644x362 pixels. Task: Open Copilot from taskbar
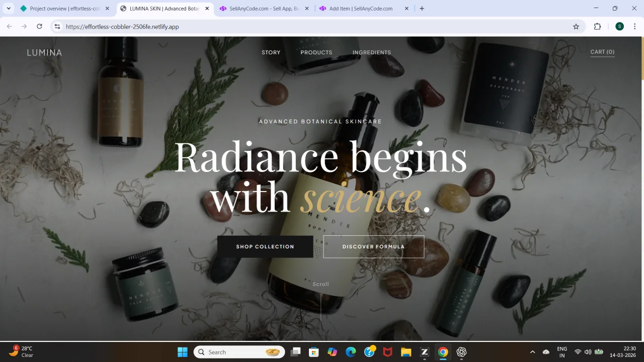tap(332, 352)
